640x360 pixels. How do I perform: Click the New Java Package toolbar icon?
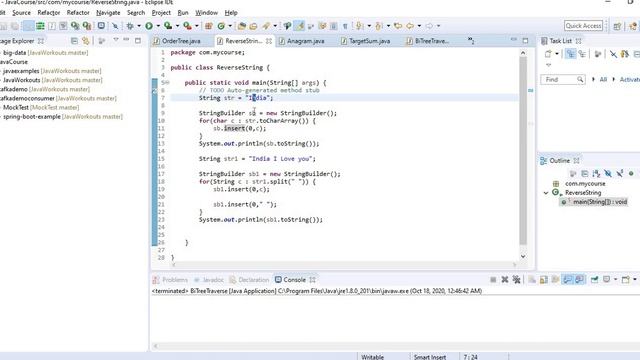(209, 26)
